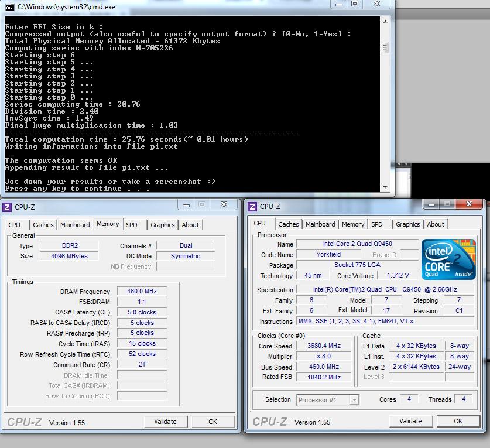The height and width of the screenshot is (448, 490).
Task: Click the Rated FSB 1840.2 MHz value
Action: (x=324, y=377)
